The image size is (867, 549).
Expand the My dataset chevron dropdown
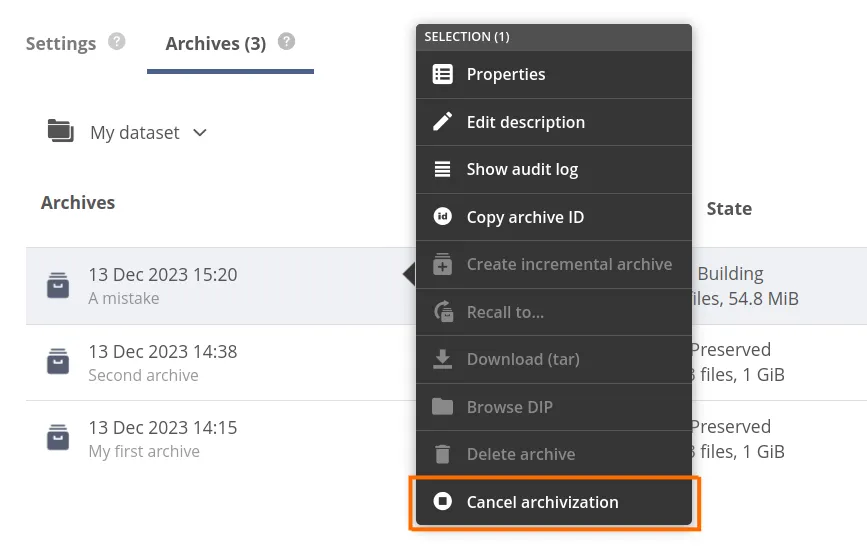point(200,133)
